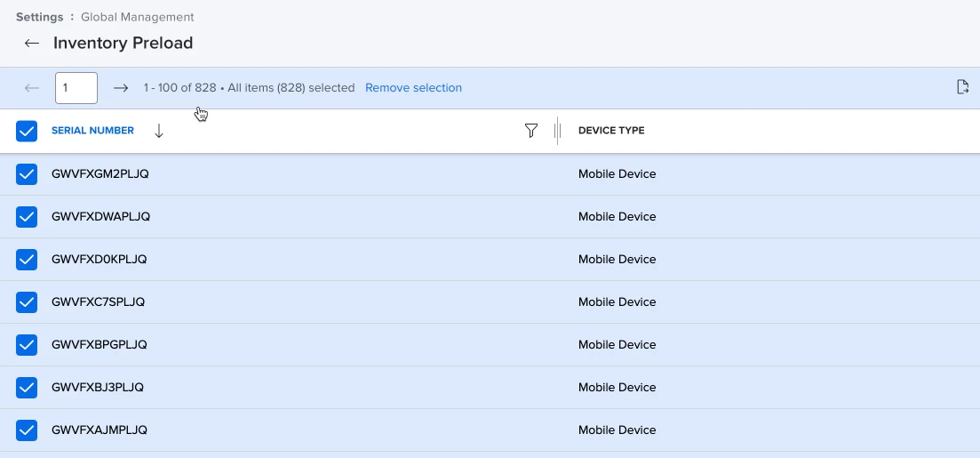Toggle the select-all header checkbox
The image size is (980, 458).
[27, 131]
